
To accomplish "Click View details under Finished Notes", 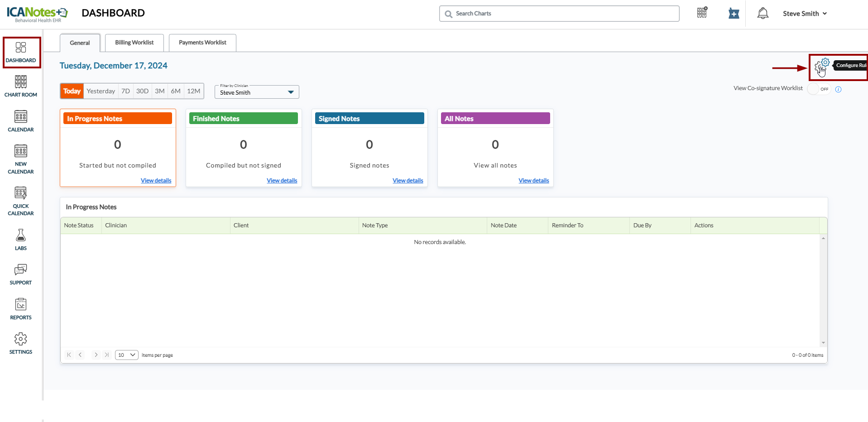I will 282,181.
